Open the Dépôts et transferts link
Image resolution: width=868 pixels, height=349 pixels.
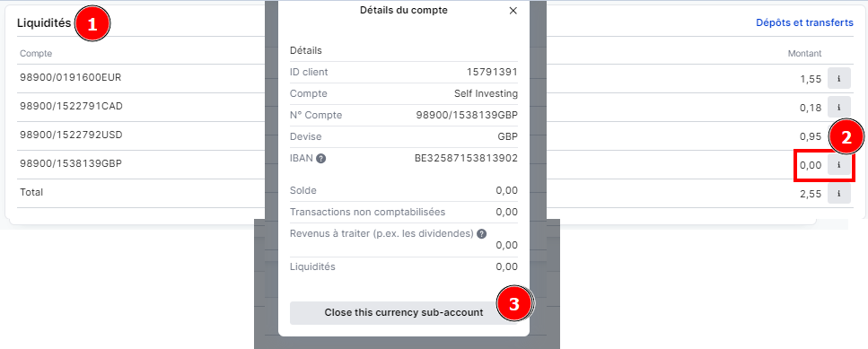(x=804, y=22)
